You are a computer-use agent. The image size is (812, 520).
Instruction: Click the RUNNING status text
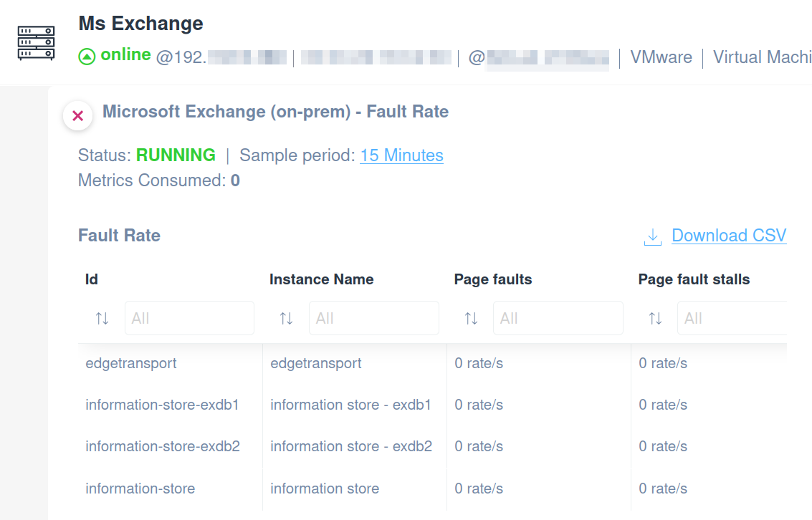pos(176,155)
